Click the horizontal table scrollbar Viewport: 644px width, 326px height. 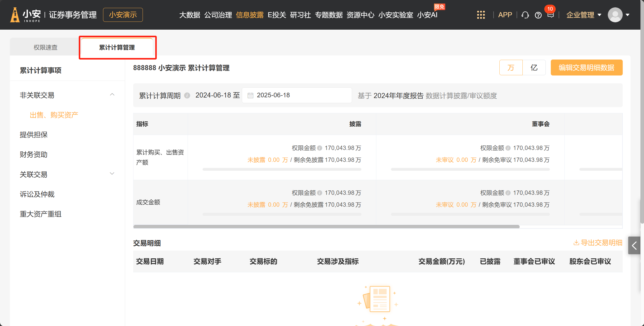(x=326, y=226)
